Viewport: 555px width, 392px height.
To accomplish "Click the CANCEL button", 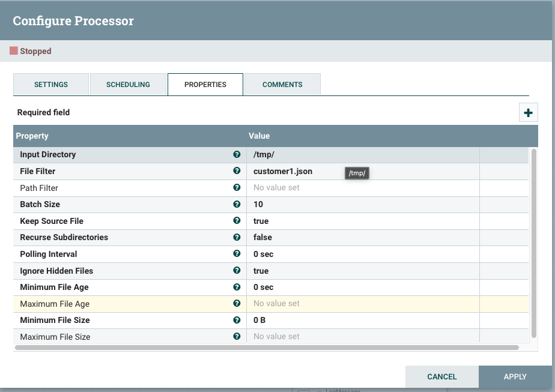I will pos(442,376).
